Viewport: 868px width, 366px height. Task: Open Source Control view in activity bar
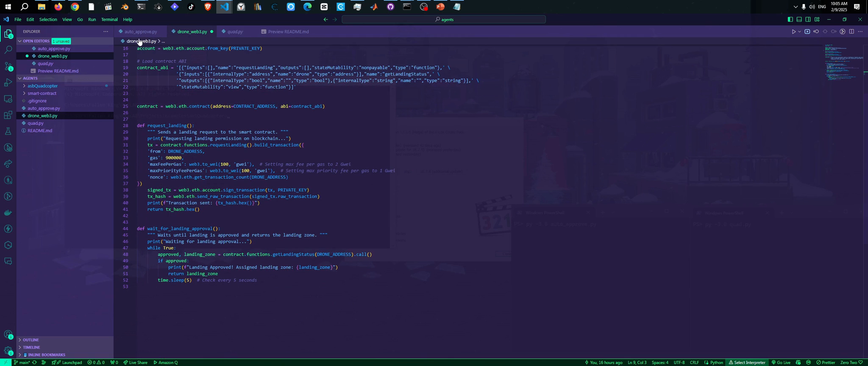[8, 66]
